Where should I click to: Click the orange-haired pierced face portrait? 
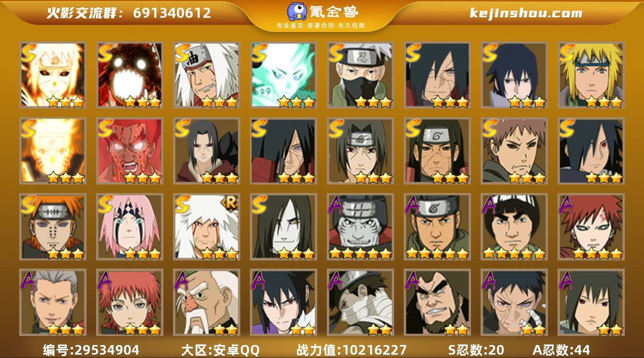[52, 227]
